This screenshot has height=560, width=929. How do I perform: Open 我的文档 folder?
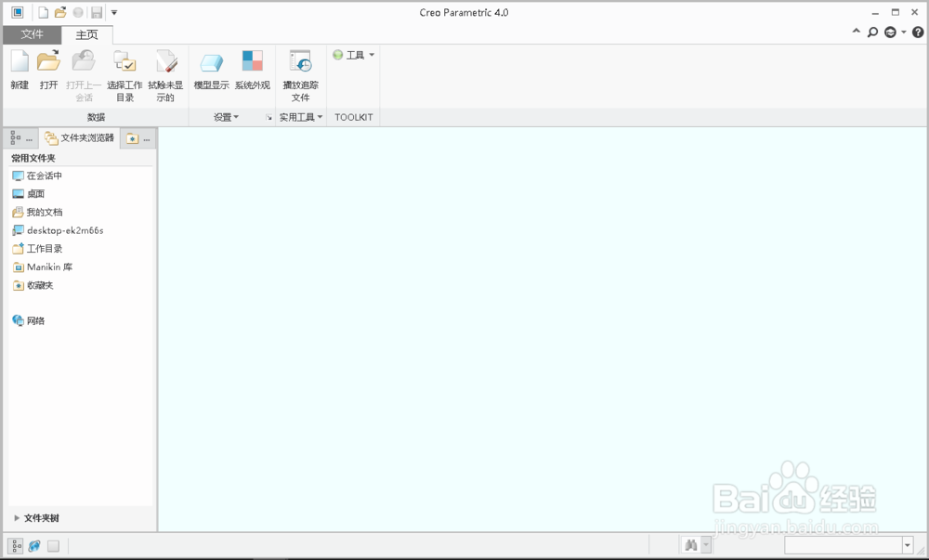pyautogui.click(x=37, y=212)
